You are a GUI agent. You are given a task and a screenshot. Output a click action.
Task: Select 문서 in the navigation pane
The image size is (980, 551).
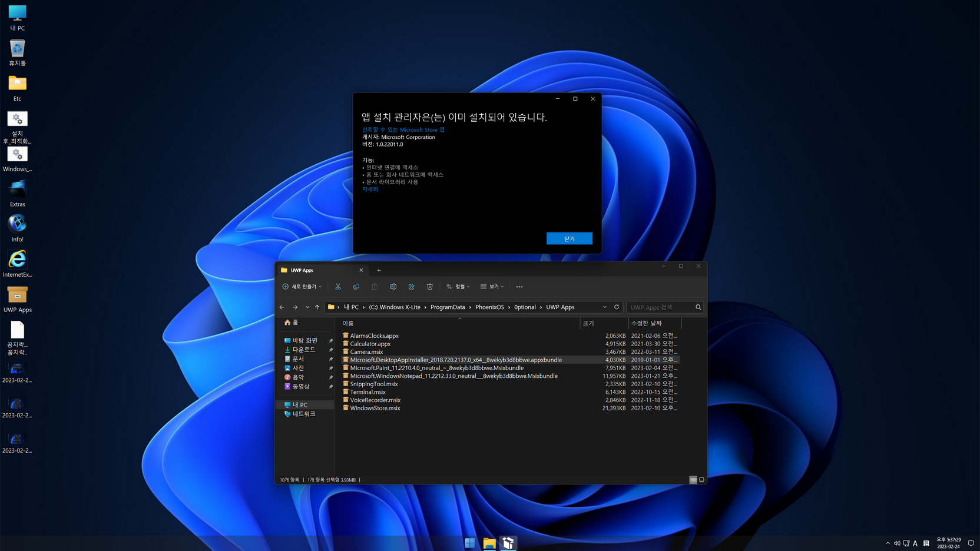tap(298, 359)
